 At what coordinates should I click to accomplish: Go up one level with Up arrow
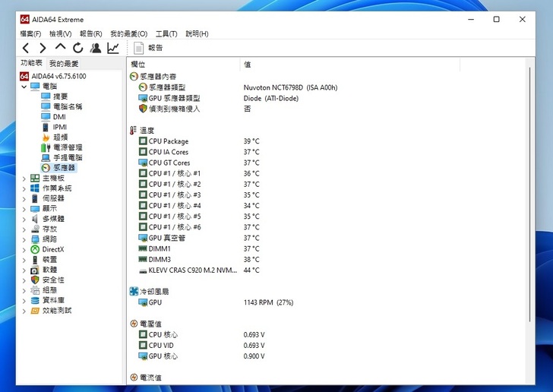61,48
